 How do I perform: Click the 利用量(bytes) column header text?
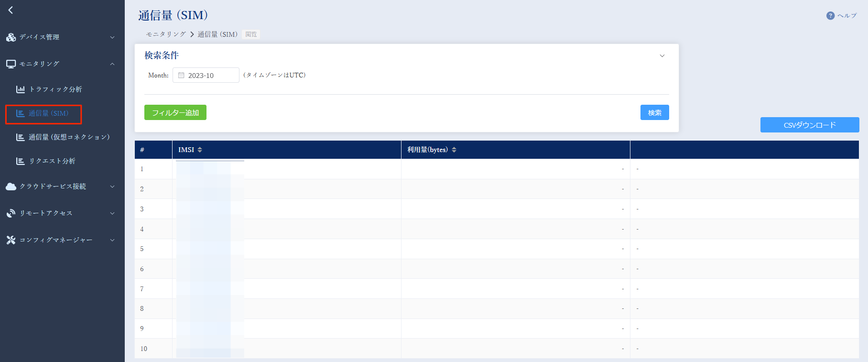pyautogui.click(x=427, y=150)
